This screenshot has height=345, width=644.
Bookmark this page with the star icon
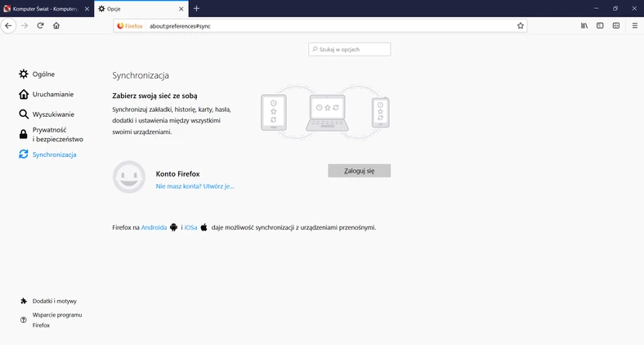coord(520,25)
